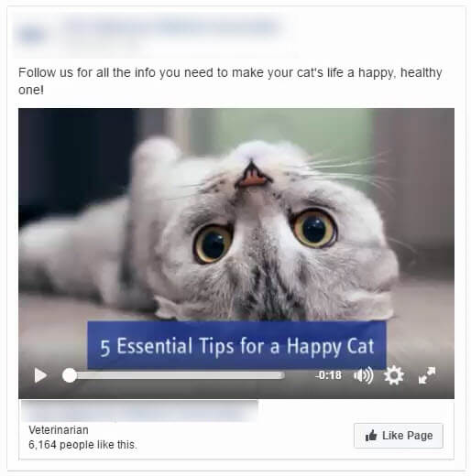Click the "Follow us for all the info" caption
Screen dimensions: 471x476
[230, 81]
